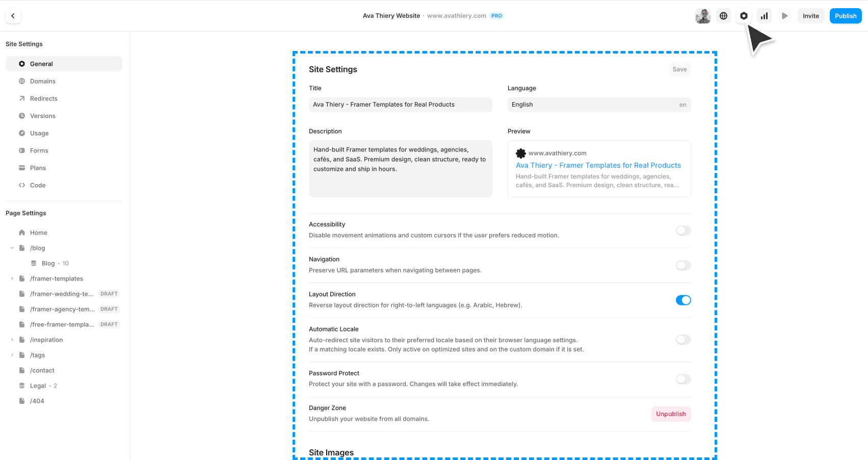
Task: Click the DRAFT badge on /framer-wedding-te...
Action: 109,294
